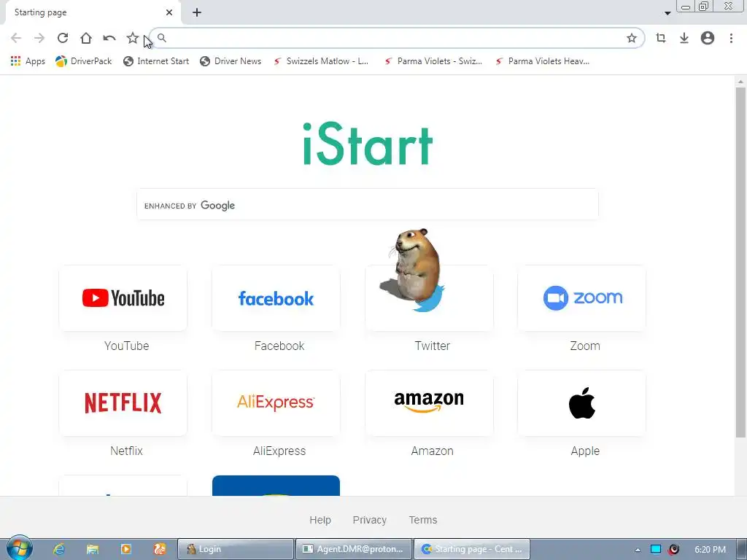747x560 pixels.
Task: Click the Google enhanced search box
Action: click(368, 205)
